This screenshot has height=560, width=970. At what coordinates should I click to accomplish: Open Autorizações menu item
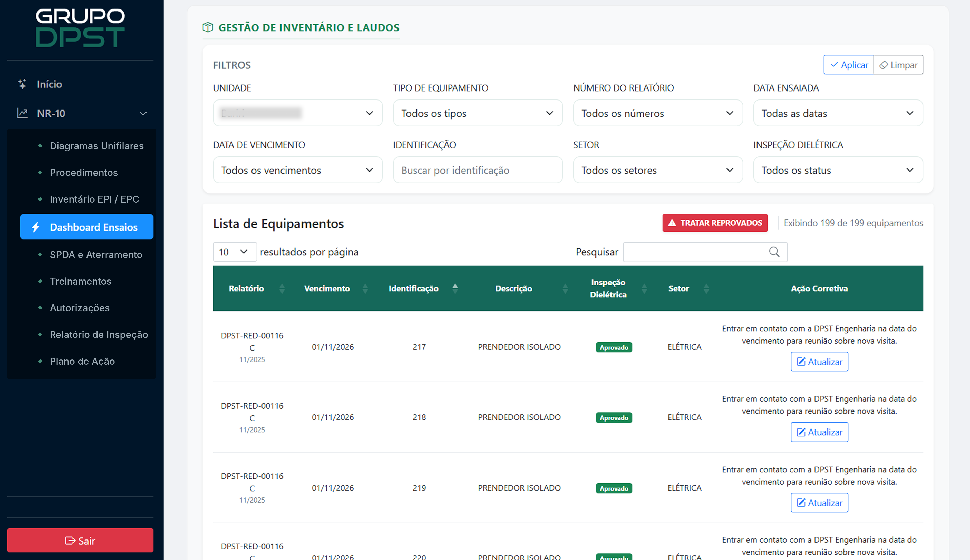[80, 308]
